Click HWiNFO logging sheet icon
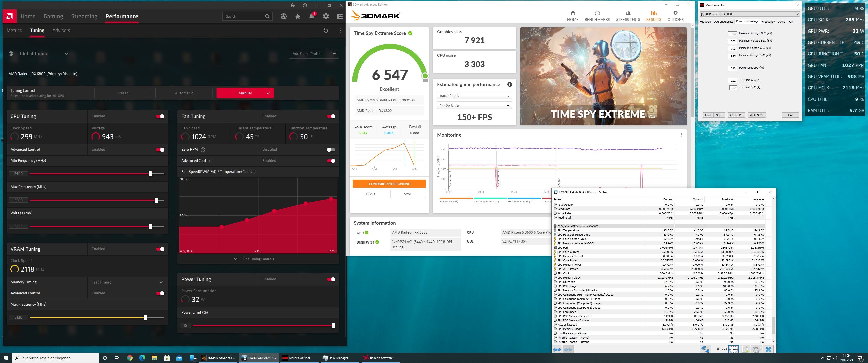Viewport: 868px width, 363px height. pos(745,349)
